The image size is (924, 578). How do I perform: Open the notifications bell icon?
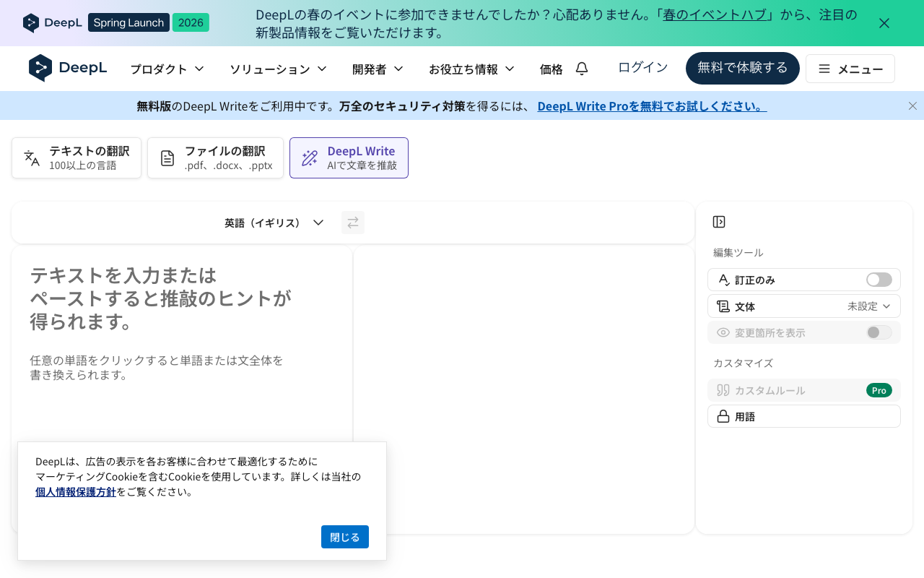pyautogui.click(x=582, y=69)
